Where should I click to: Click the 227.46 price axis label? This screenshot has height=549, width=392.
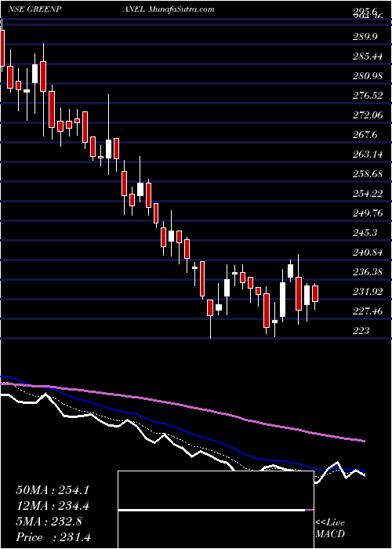pyautogui.click(x=368, y=311)
